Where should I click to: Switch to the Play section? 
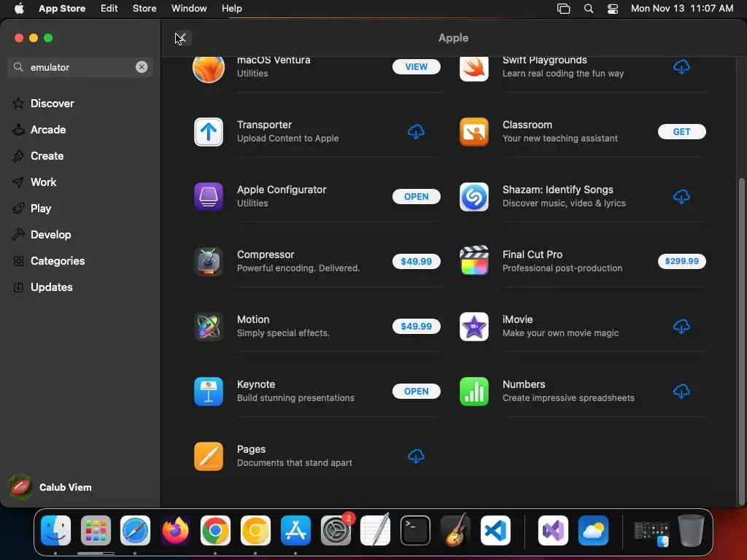point(41,208)
